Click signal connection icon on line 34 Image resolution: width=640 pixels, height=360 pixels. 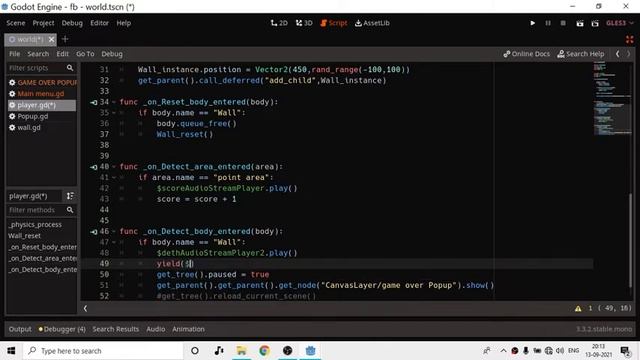click(94, 102)
